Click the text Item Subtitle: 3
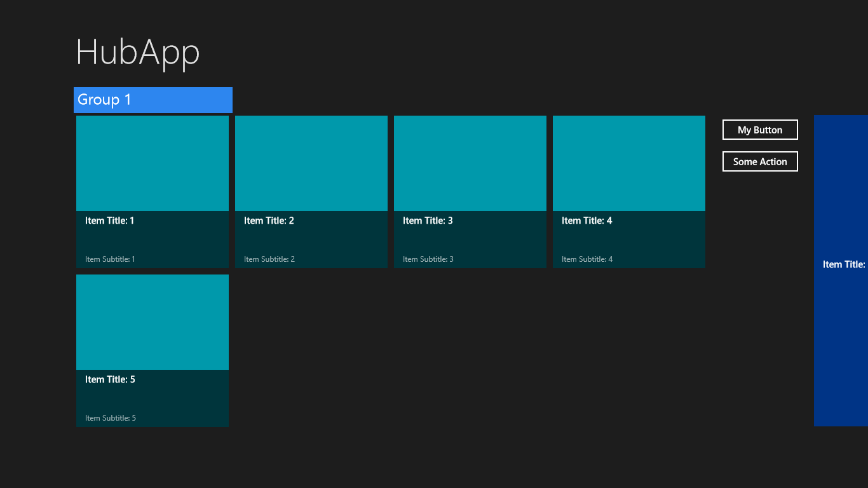Viewport: 868px width, 488px height. pos(428,259)
